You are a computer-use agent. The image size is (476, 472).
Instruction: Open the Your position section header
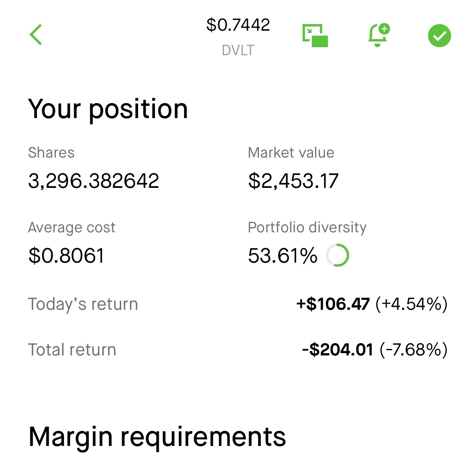108,109
